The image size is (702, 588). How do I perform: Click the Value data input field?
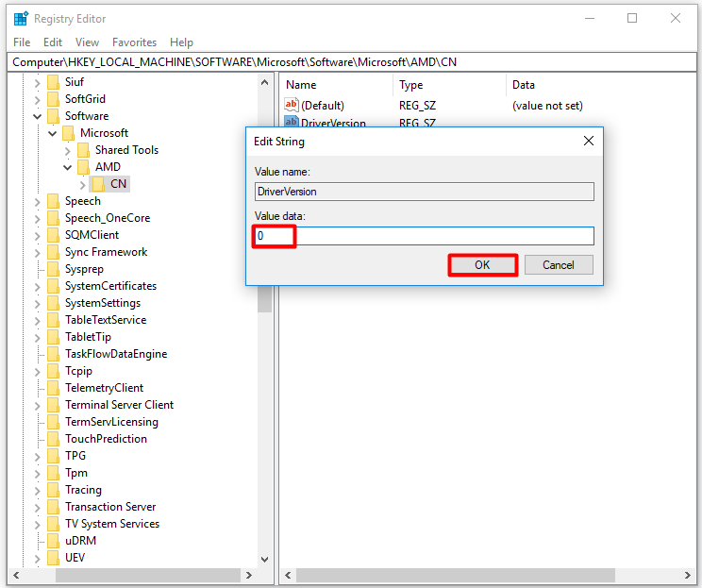coord(424,236)
